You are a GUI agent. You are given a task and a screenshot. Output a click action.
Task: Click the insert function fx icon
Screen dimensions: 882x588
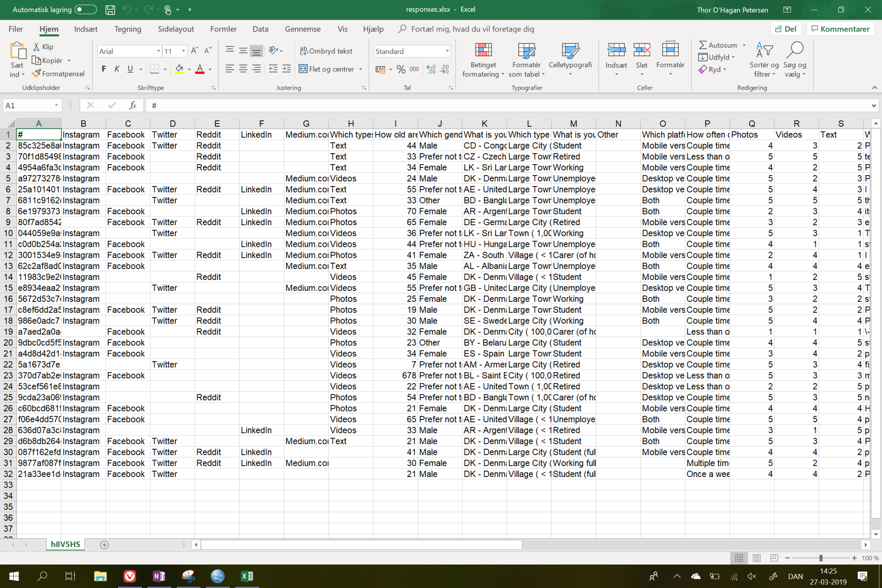132,105
